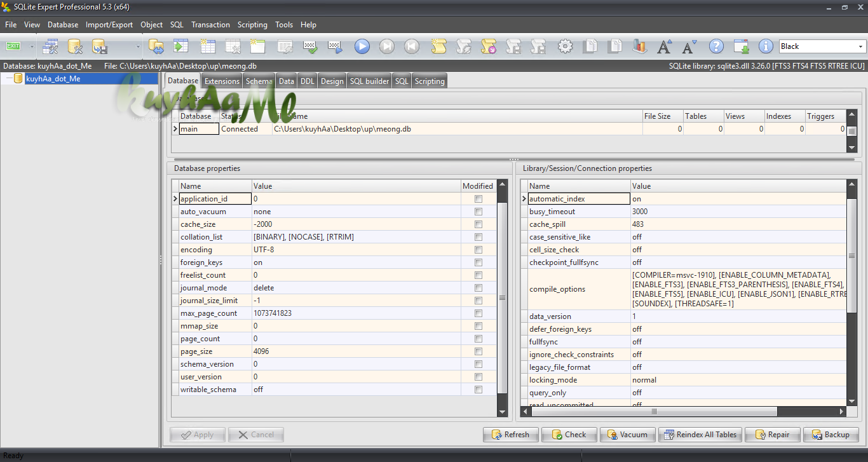This screenshot has width=868, height=462.
Task: Open the Import/Export menu
Action: pyautogui.click(x=109, y=25)
